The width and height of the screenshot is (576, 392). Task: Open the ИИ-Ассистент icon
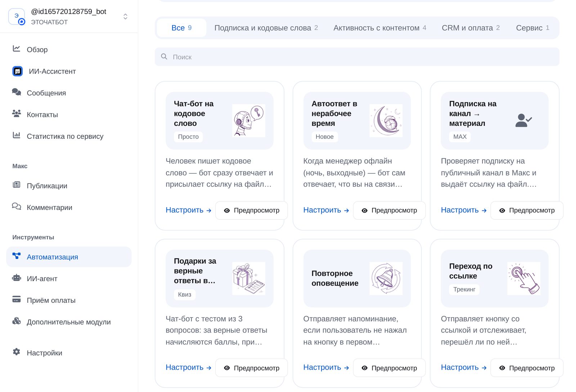click(17, 71)
